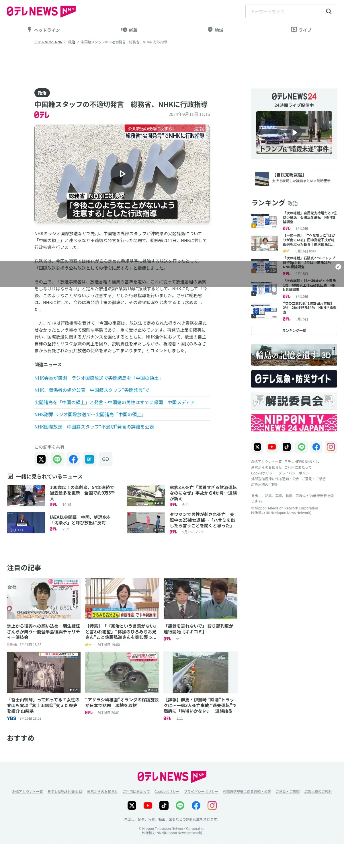The width and height of the screenshot is (344, 868).
Task: Play the 日テレNEWS24 live stream
Action: pyautogui.click(x=294, y=133)
